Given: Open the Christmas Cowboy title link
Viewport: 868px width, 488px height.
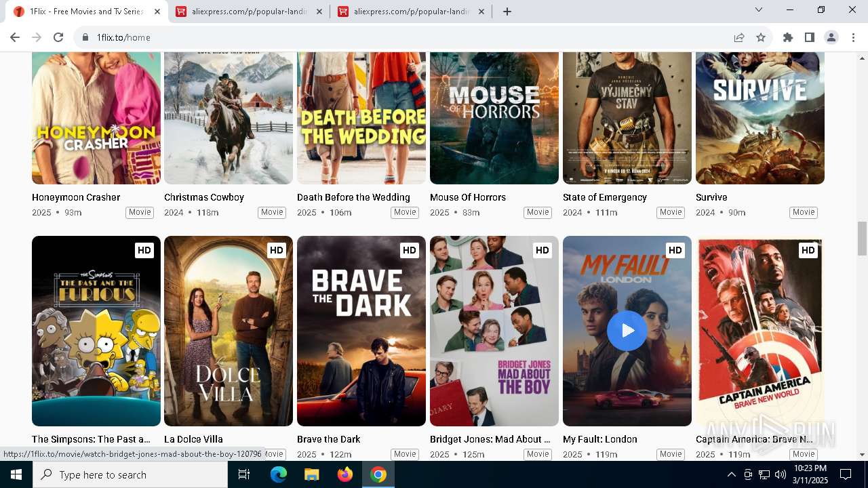Looking at the screenshot, I should [x=204, y=197].
